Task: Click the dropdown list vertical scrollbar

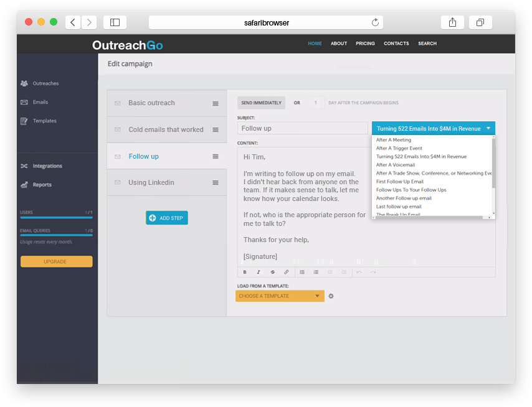Action: point(493,162)
